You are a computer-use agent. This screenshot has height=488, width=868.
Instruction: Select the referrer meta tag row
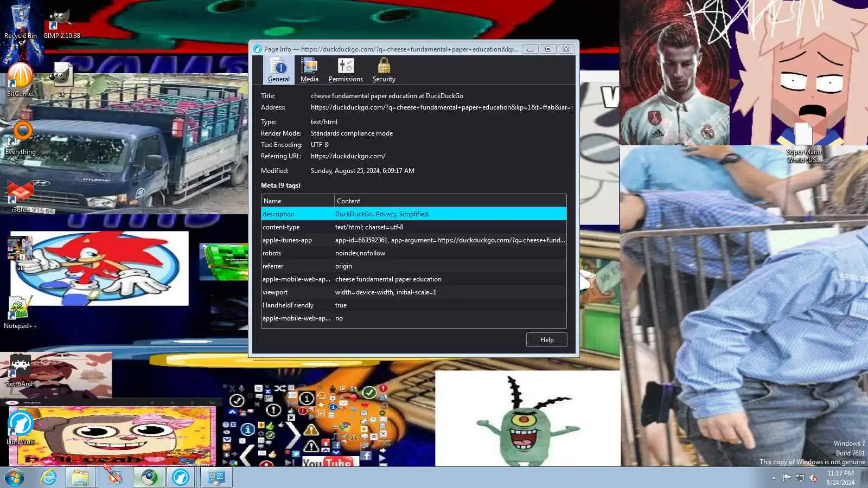[414, 266]
